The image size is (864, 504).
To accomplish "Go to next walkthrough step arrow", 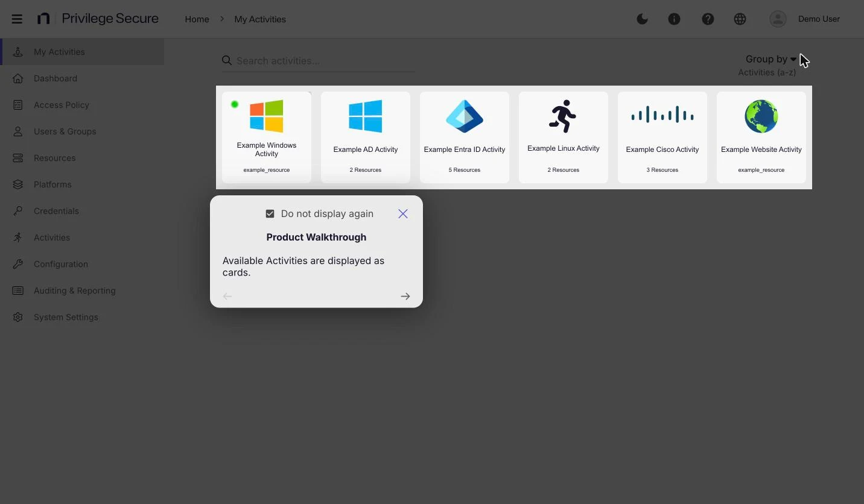I will [x=405, y=296].
